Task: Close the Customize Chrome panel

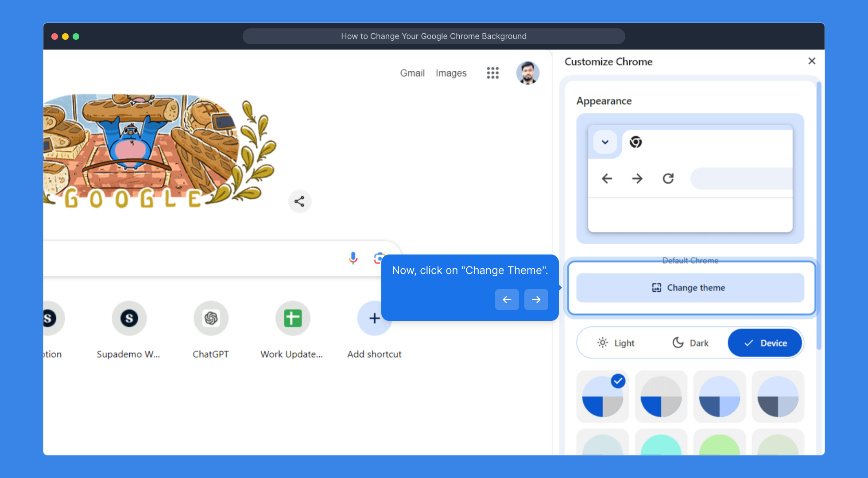Action: click(811, 61)
